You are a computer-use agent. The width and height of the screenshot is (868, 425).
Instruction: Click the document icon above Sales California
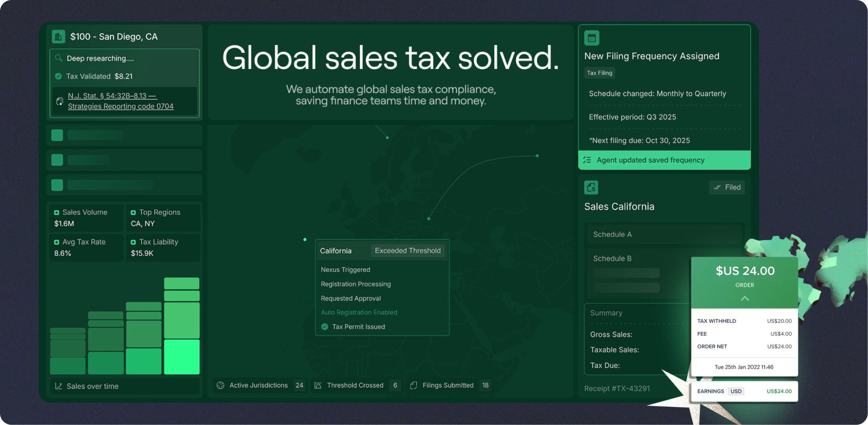pyautogui.click(x=591, y=187)
